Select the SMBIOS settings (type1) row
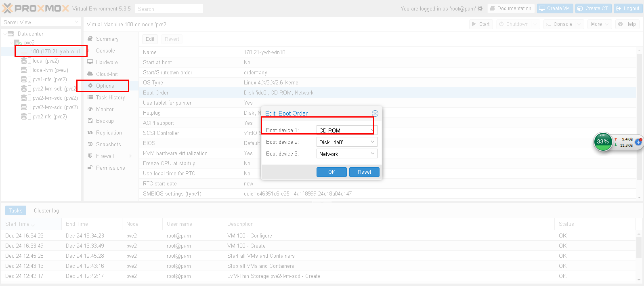The image size is (644, 286). [x=387, y=194]
